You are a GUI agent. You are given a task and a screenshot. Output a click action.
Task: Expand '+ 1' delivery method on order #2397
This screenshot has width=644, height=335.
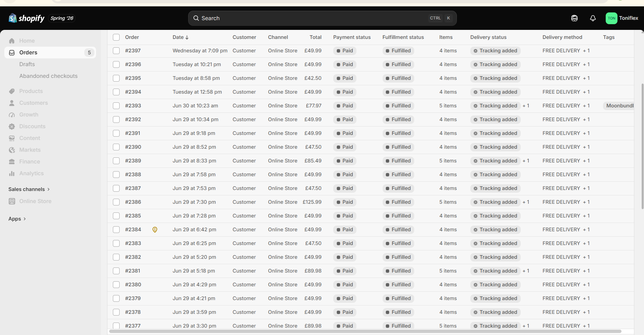587,51
